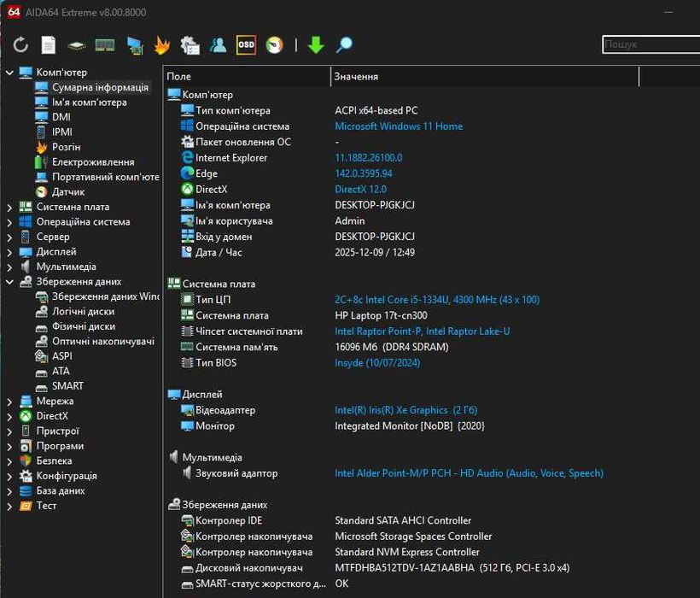This screenshot has height=598, width=700.
Task: Open the DMI tree item
Action: click(61, 117)
